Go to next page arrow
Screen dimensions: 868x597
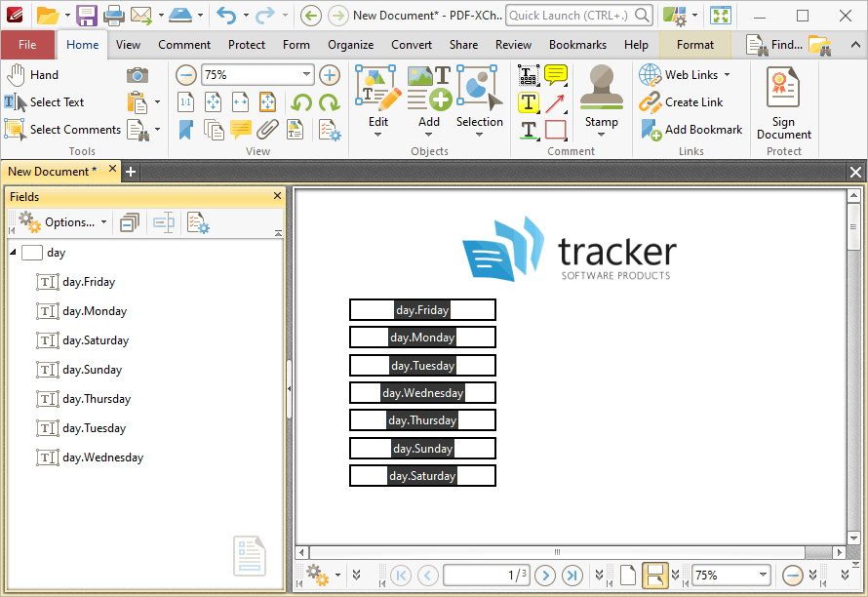point(545,576)
